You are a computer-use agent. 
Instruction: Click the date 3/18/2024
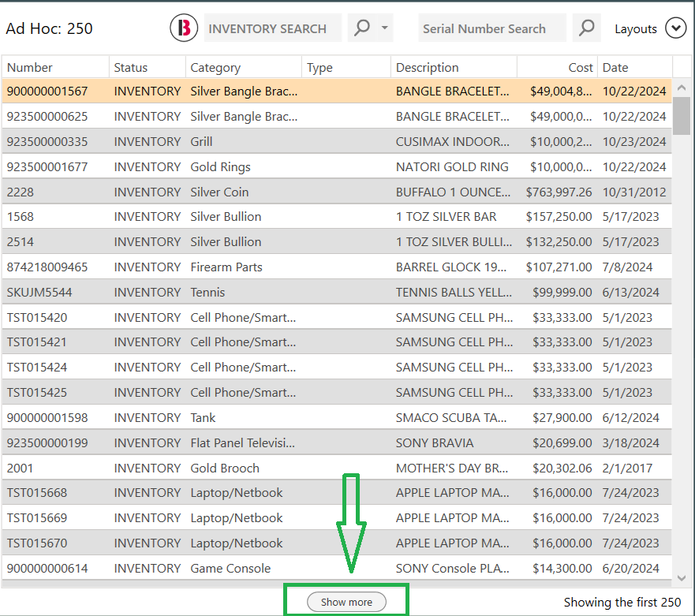click(x=631, y=442)
